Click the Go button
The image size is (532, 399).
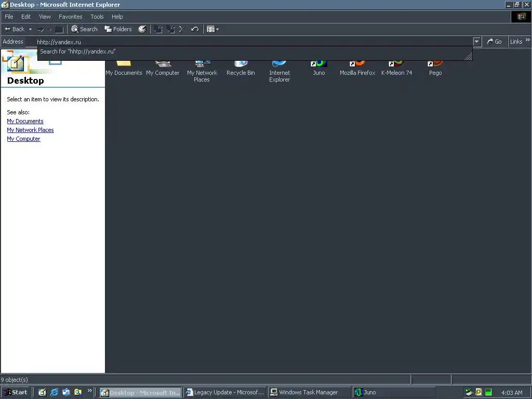495,42
